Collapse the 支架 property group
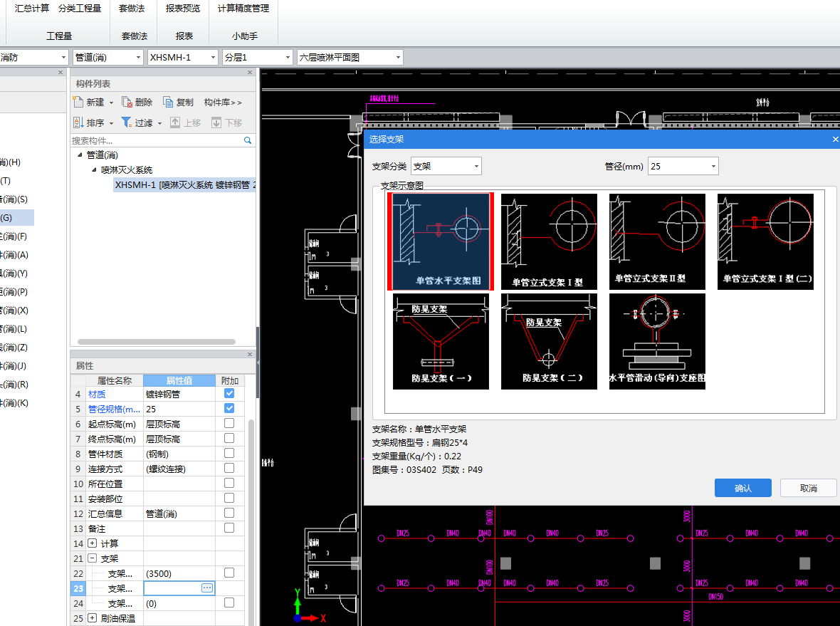This screenshot has width=840, height=626. click(92, 558)
